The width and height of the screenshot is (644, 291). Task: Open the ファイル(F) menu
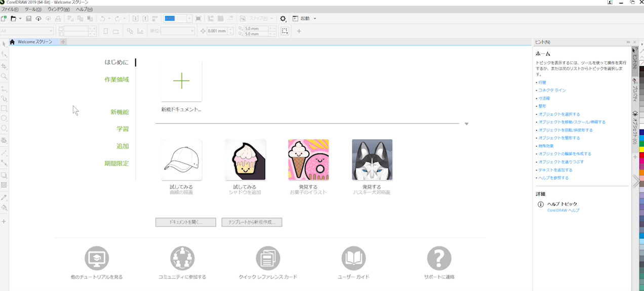click(10, 9)
